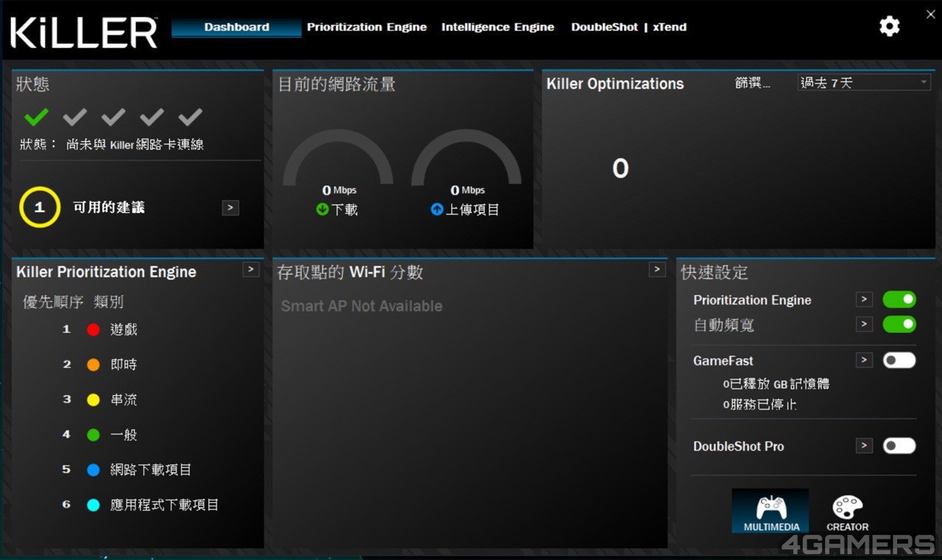Click the orange 即時 category dot
Viewport: 942px width, 560px height.
click(x=93, y=365)
